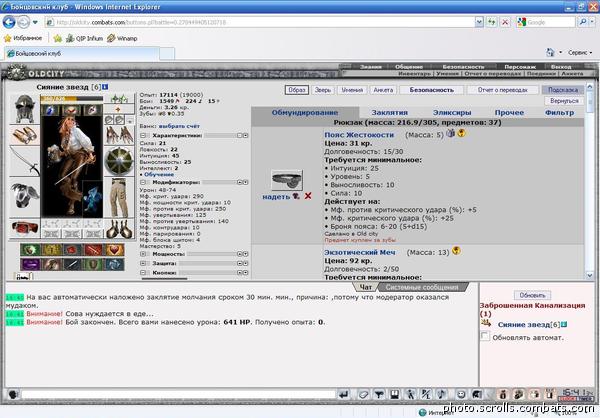
Task: Collapse the Характеристики section
Action: 143,136
